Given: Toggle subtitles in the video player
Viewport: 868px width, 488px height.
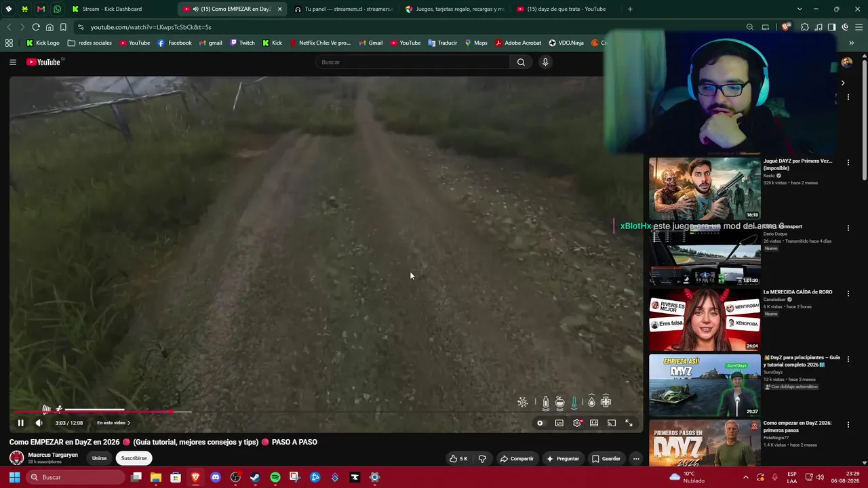Looking at the screenshot, I should [x=559, y=423].
